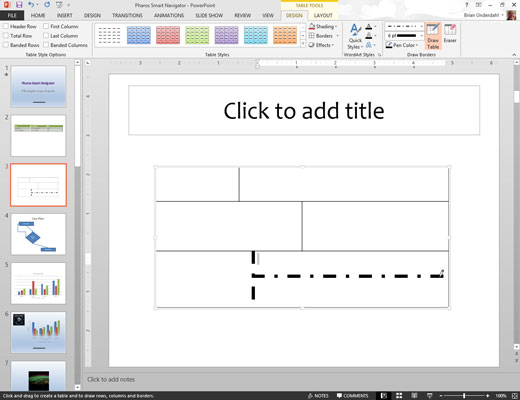Click 'Click to add notes' pane

coord(111,379)
